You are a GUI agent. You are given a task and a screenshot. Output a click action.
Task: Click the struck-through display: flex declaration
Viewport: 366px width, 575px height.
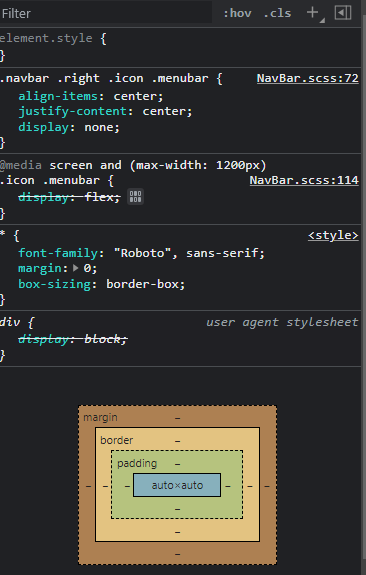click(69, 197)
